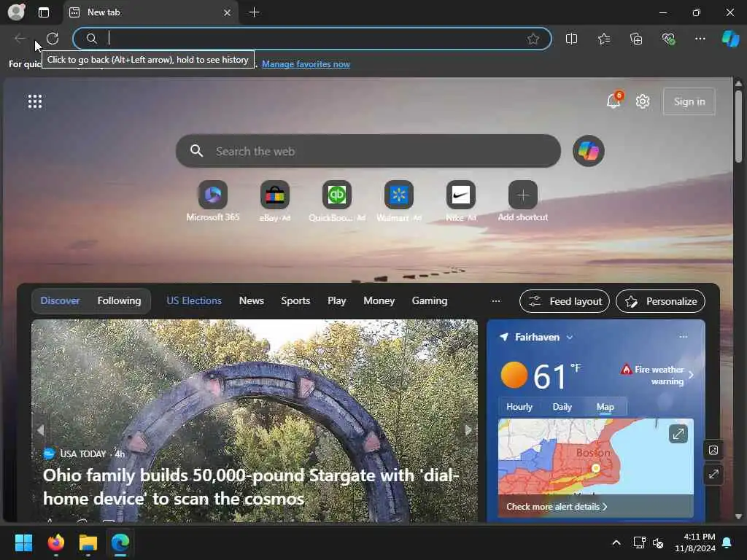The width and height of the screenshot is (747, 560).
Task: Click Manage favorites now link
Action: click(306, 64)
